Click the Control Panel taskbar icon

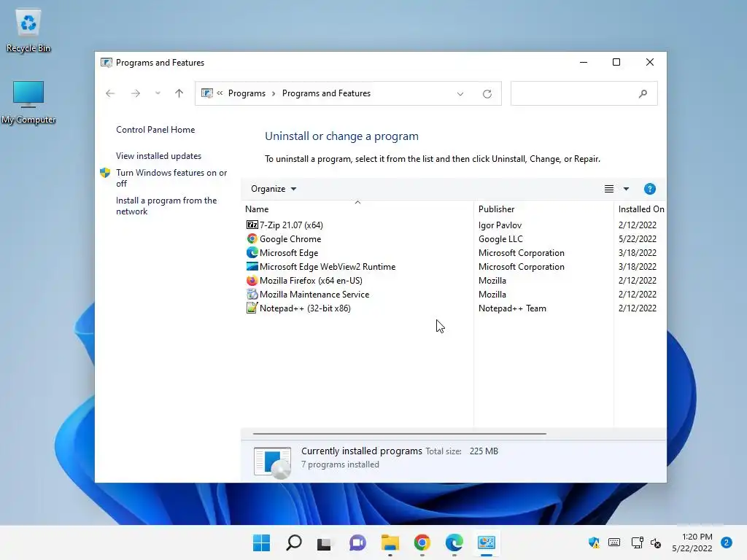[x=487, y=542]
